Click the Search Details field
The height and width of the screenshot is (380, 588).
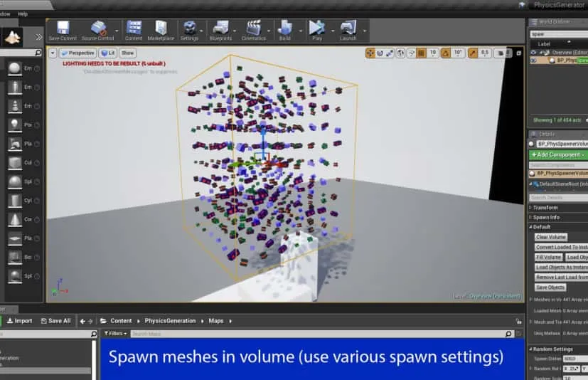558,198
